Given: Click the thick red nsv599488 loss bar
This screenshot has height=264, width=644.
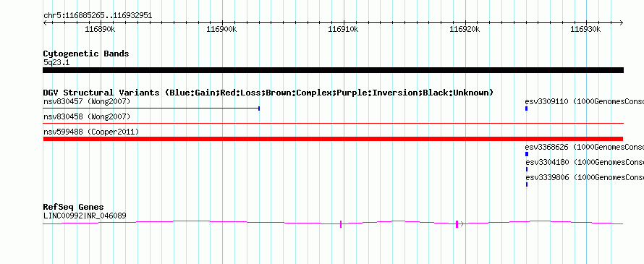Looking at the screenshot, I should pos(333,139).
